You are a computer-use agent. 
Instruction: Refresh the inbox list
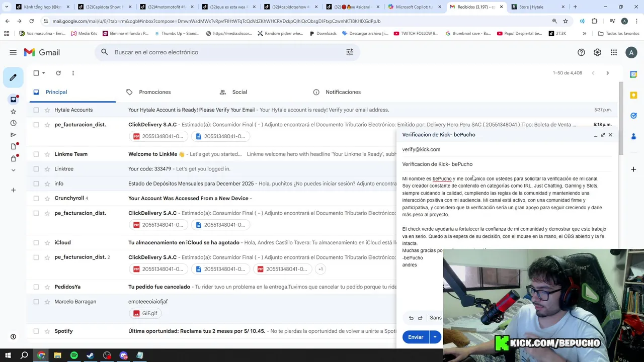click(58, 73)
